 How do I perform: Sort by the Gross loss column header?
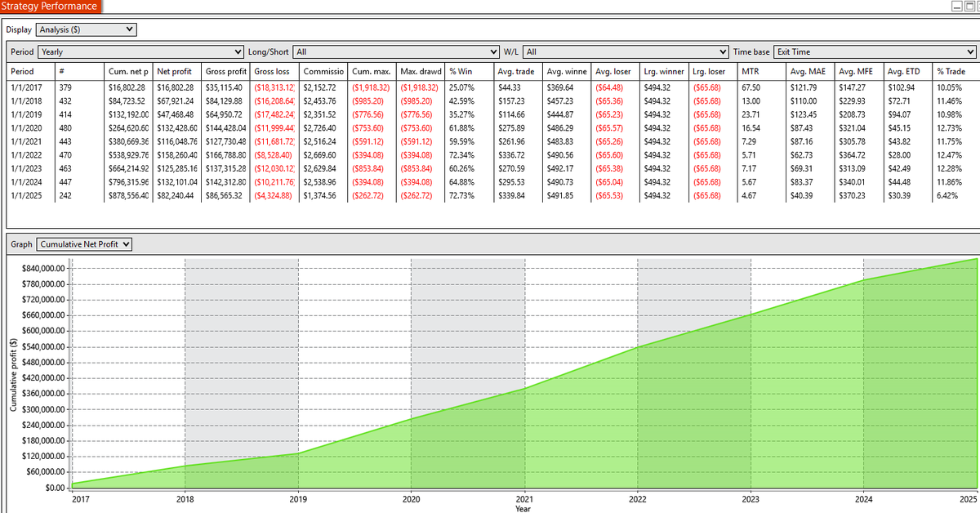click(x=275, y=72)
